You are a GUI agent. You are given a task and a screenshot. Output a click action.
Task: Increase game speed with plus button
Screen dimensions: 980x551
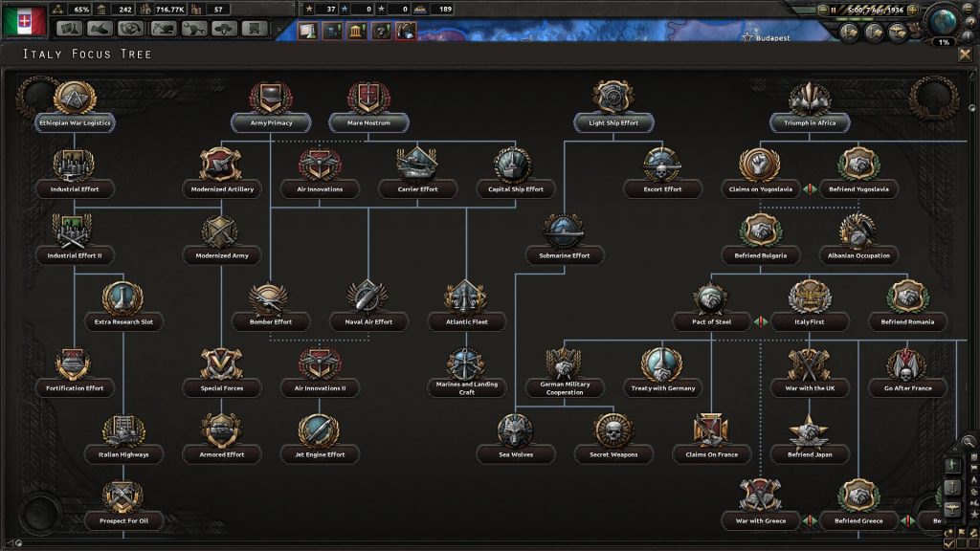coord(912,10)
